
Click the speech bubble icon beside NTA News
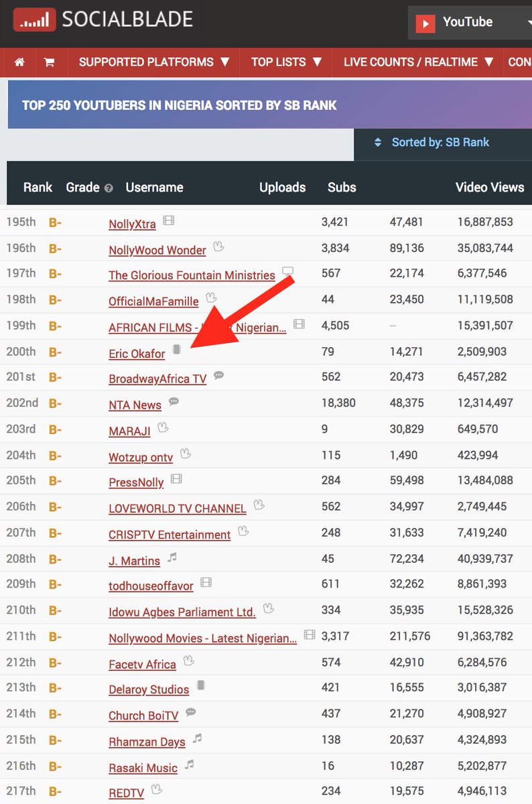point(174,401)
